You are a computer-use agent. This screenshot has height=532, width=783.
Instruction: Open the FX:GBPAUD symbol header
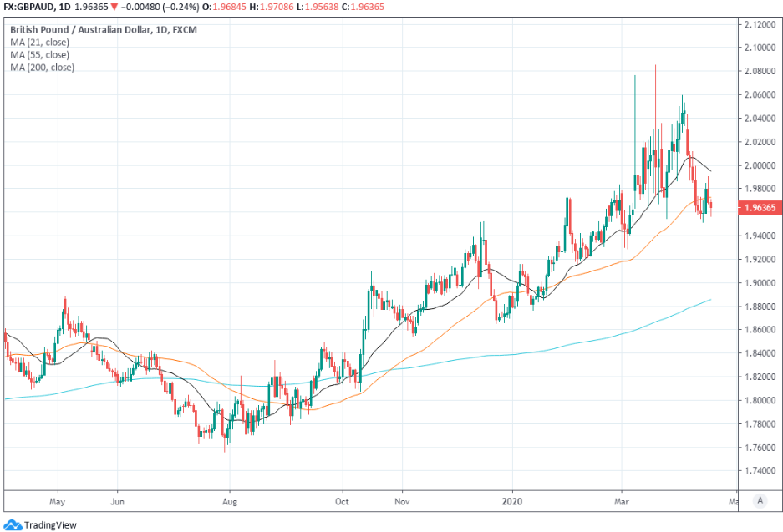click(x=33, y=7)
